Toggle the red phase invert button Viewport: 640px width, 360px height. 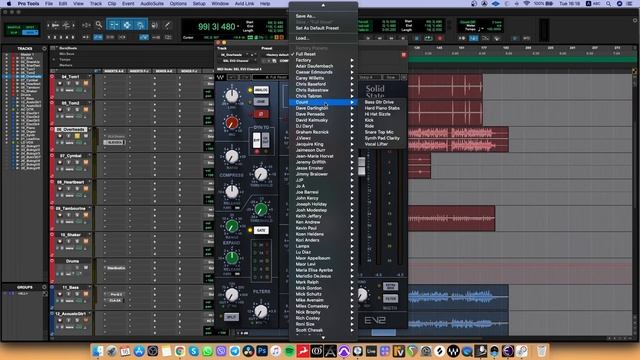click(261, 114)
